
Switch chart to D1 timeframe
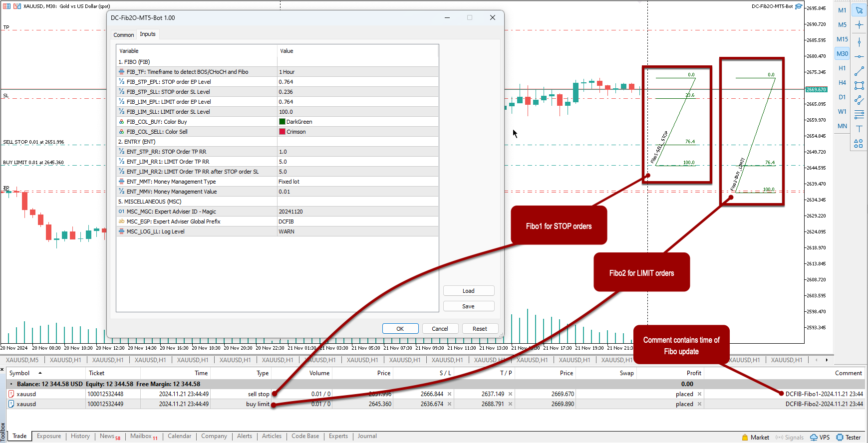click(842, 97)
